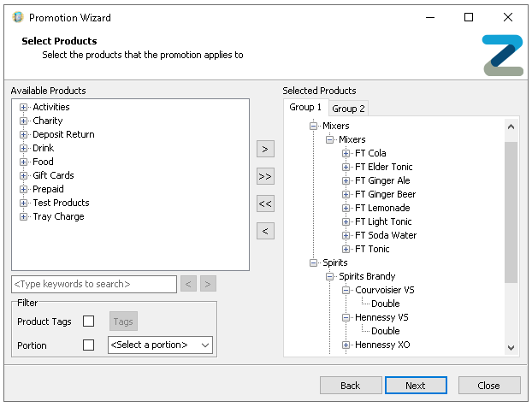
Task: Click the Promotion Wizard title bar icon
Action: (x=17, y=17)
